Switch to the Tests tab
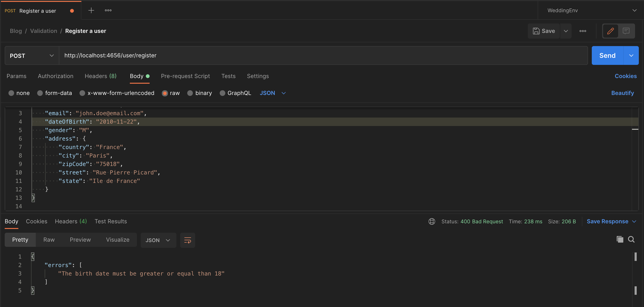Viewport: 644px width, 307px height. tap(228, 76)
